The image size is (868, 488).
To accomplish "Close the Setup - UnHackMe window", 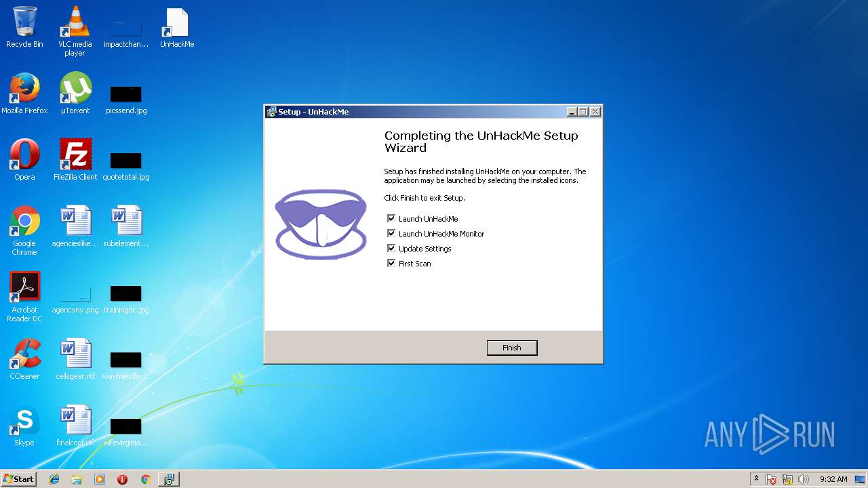I will click(595, 112).
